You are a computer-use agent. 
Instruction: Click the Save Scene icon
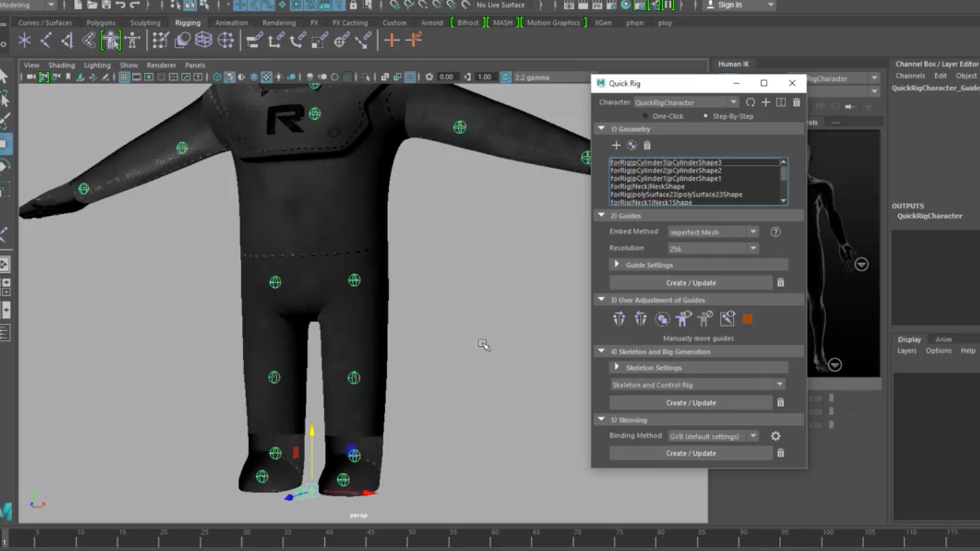(106, 5)
